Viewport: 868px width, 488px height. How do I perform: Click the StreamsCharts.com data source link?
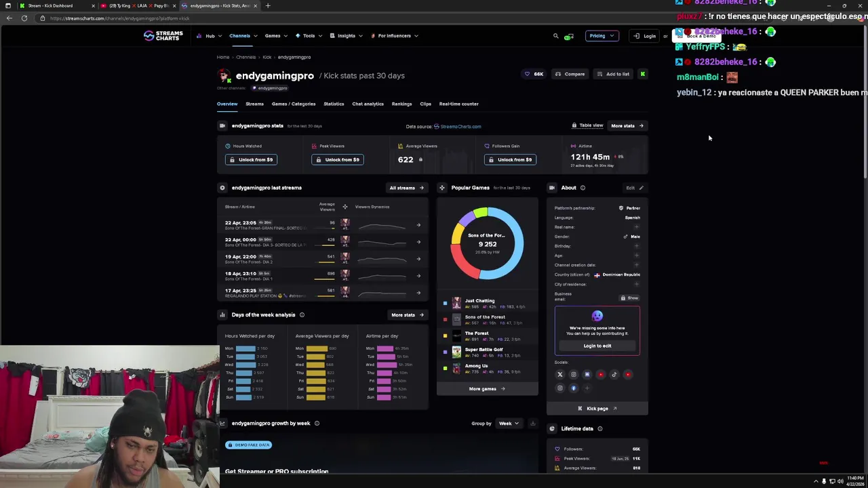(x=457, y=126)
